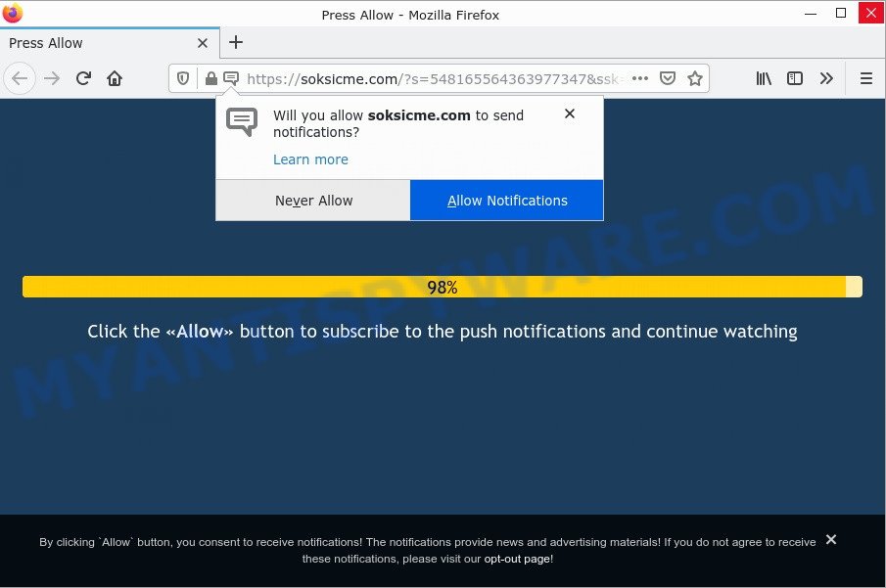Open the Firefox home page
The image size is (886, 588).
(x=115, y=78)
